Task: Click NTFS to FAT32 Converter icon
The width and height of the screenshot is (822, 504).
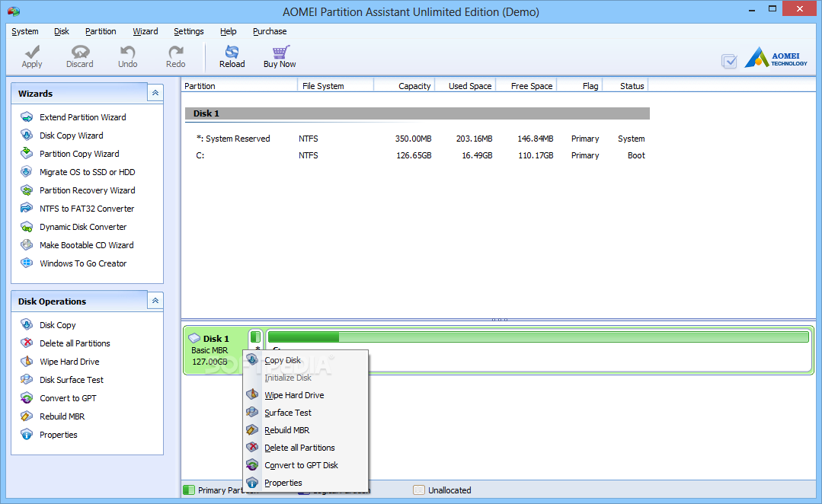Action: tap(27, 209)
